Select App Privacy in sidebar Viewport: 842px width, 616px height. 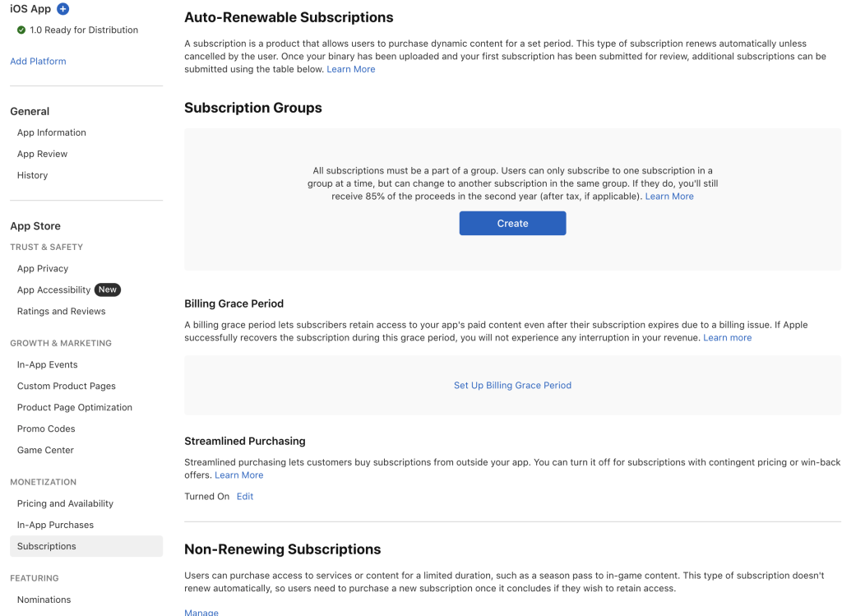[x=43, y=269]
